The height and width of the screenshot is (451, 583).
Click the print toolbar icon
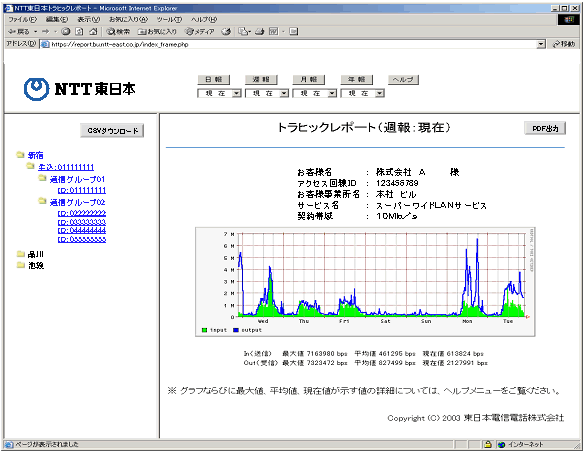(x=260, y=32)
